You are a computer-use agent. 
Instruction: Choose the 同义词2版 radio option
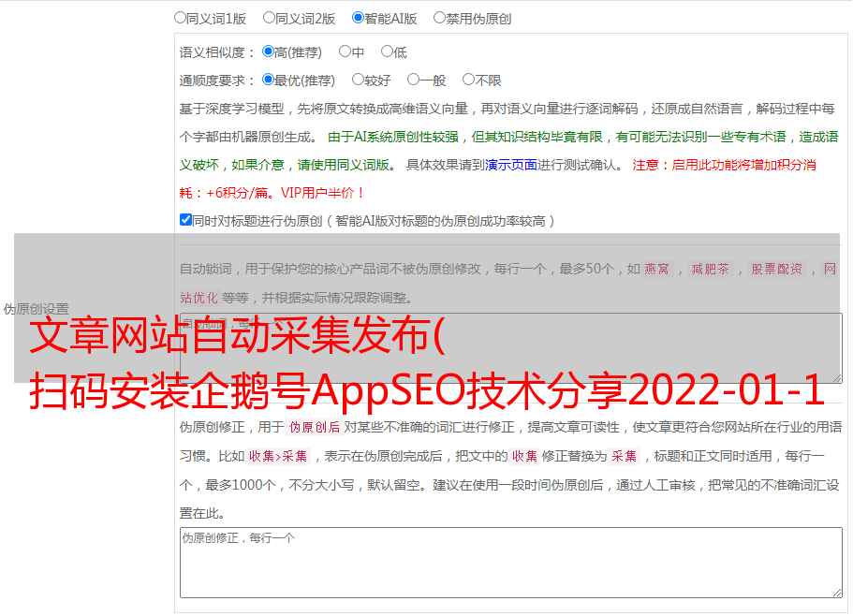click(269, 17)
